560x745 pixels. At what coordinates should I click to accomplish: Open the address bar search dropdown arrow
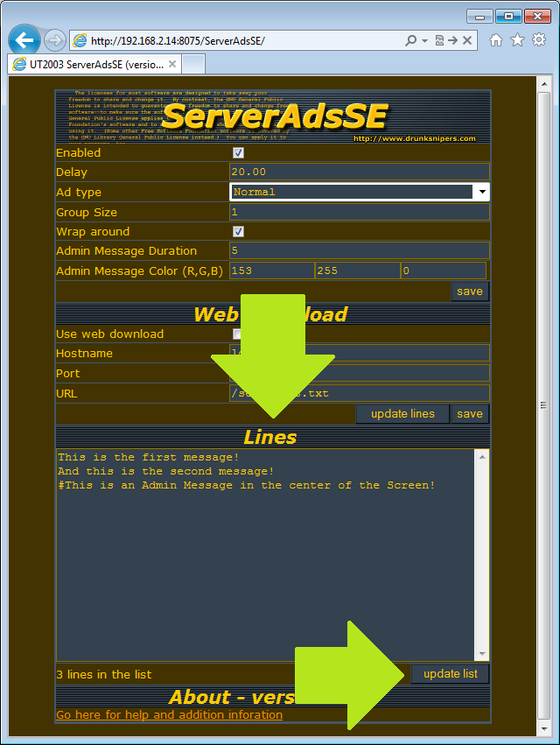click(x=424, y=40)
